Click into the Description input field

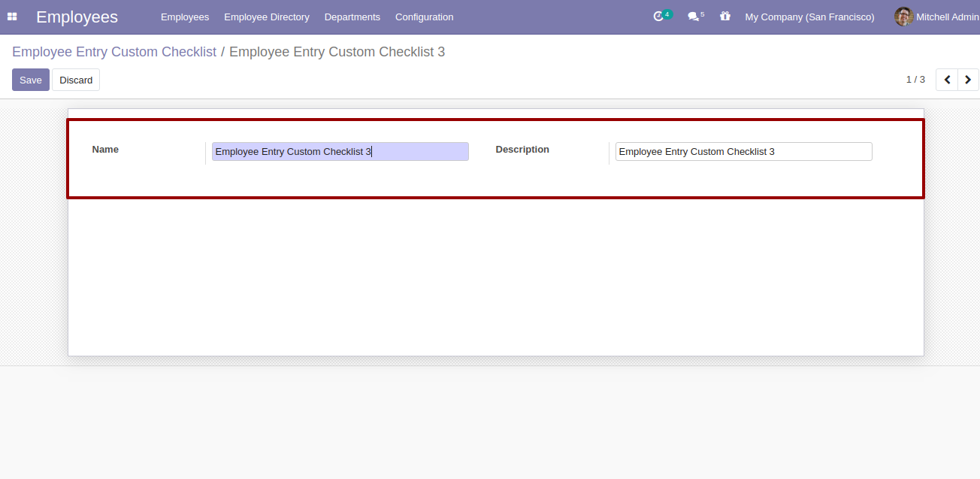coord(744,152)
